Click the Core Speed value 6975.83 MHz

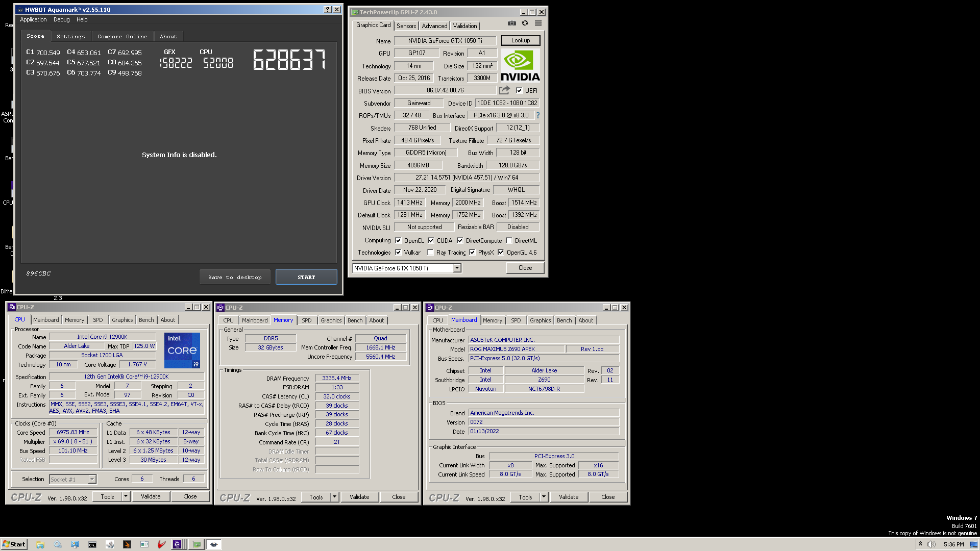pyautogui.click(x=73, y=432)
